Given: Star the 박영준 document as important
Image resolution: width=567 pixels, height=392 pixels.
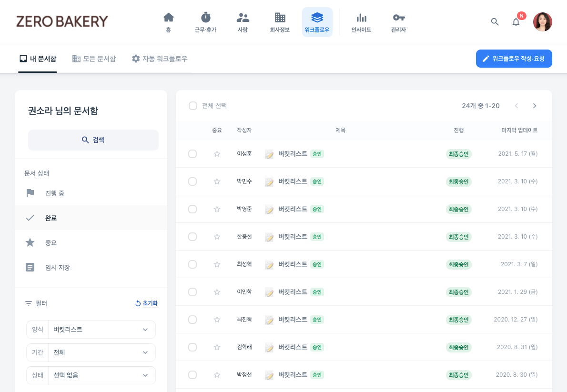Looking at the screenshot, I should tap(217, 209).
